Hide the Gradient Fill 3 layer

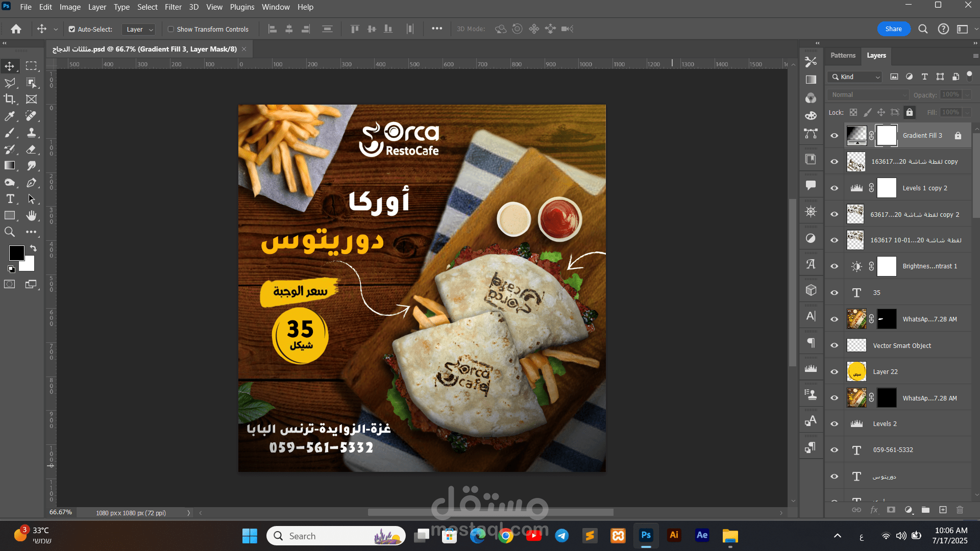[835, 136]
